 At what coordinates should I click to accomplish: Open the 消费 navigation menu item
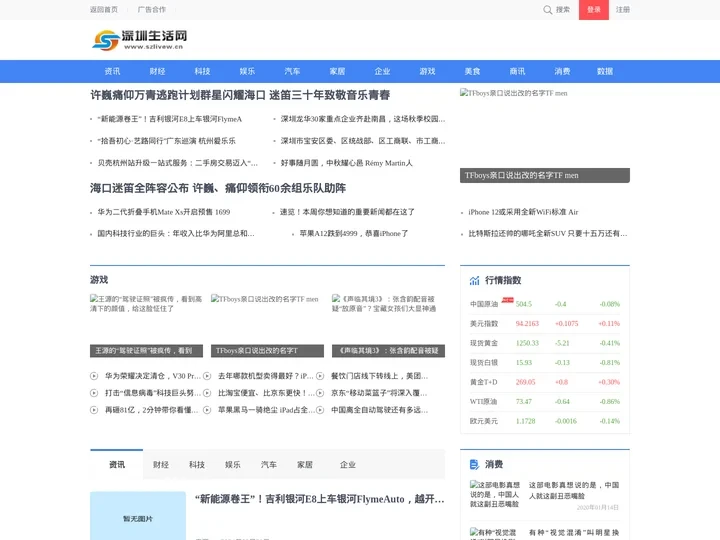[562, 71]
